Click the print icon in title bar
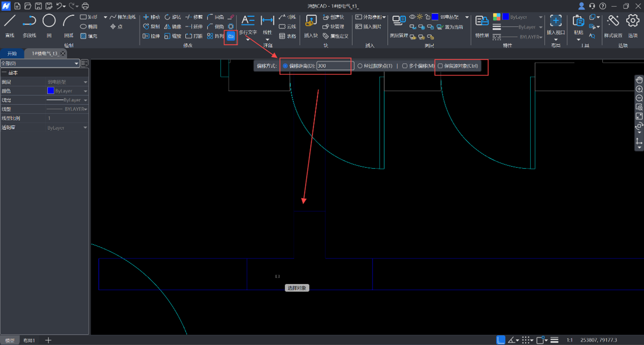This screenshot has height=345, width=644. 85,6
